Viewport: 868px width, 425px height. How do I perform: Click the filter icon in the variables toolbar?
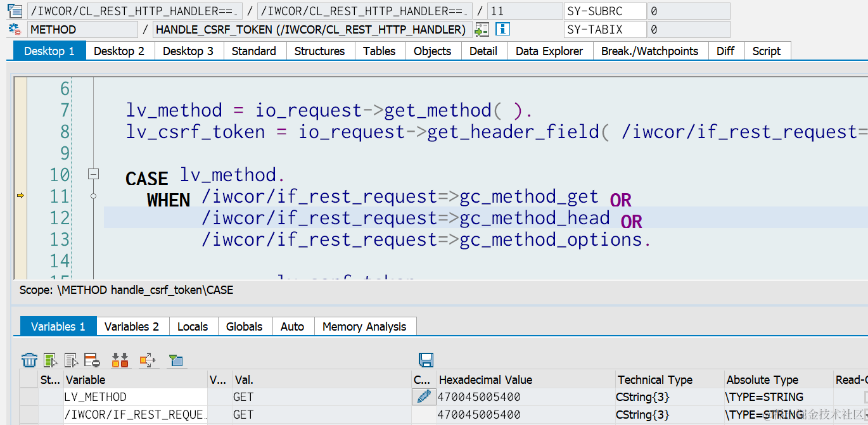point(176,359)
